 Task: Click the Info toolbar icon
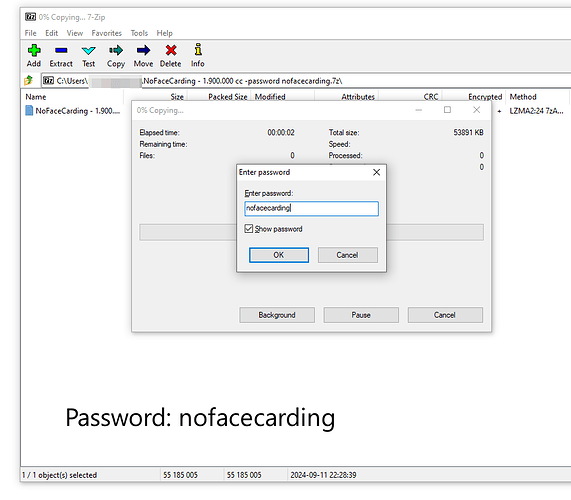point(198,50)
